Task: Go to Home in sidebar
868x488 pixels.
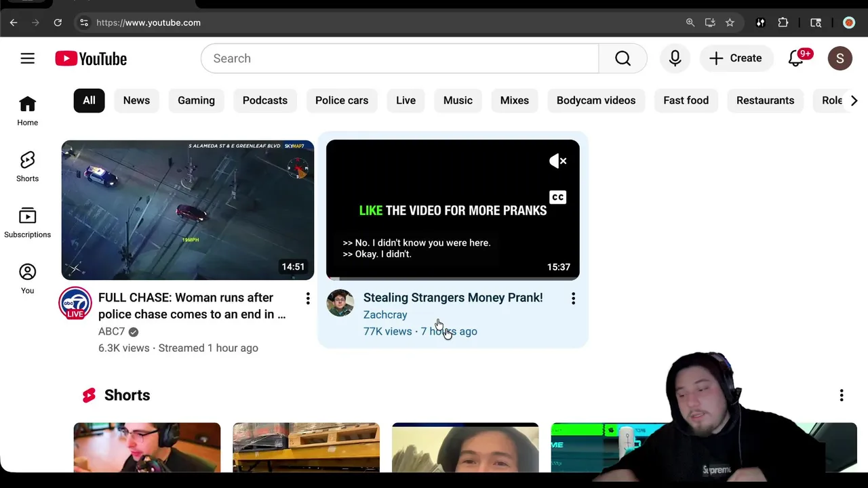Action: (x=27, y=110)
